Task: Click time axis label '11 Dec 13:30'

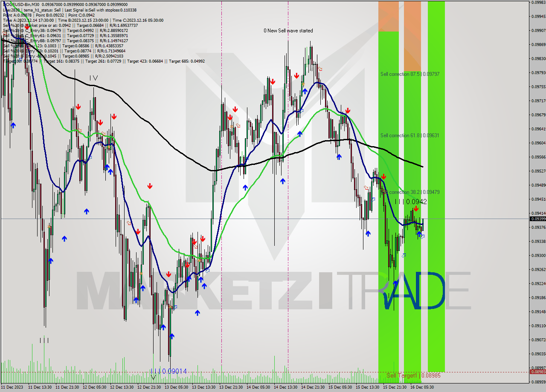Action: [40, 387]
